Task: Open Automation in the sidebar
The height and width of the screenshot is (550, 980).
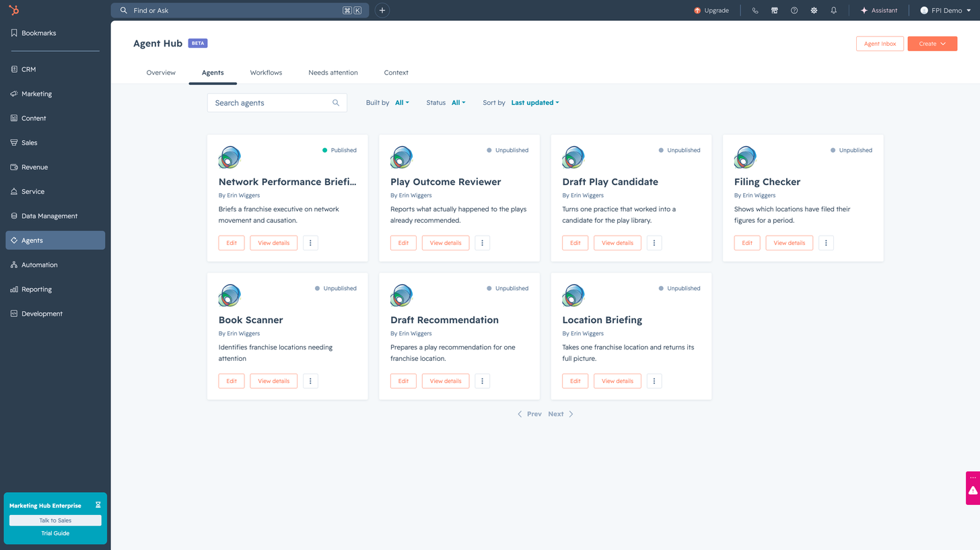Action: coord(55,265)
